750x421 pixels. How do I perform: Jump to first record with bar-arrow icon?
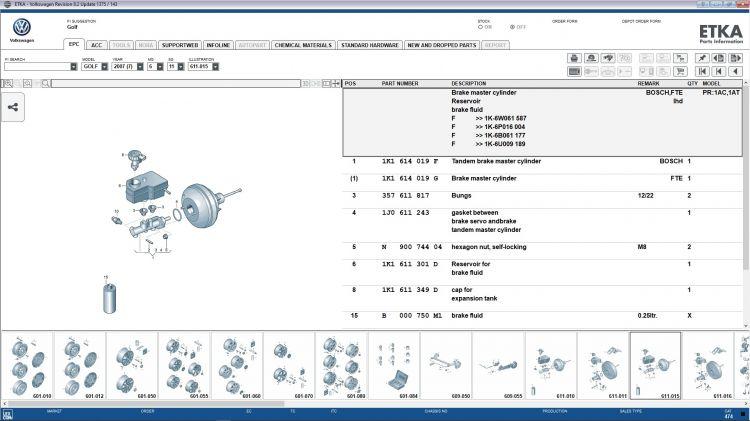point(702,71)
